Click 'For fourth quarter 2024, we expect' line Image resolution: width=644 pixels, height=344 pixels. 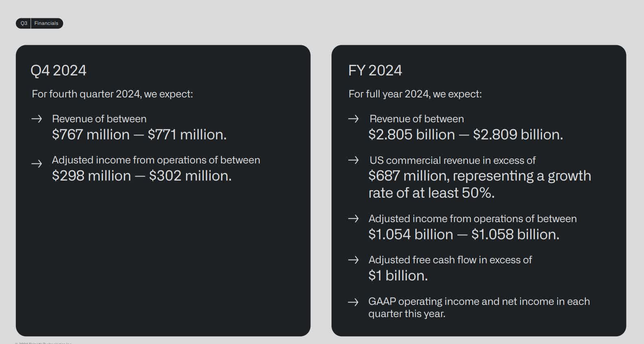(112, 94)
